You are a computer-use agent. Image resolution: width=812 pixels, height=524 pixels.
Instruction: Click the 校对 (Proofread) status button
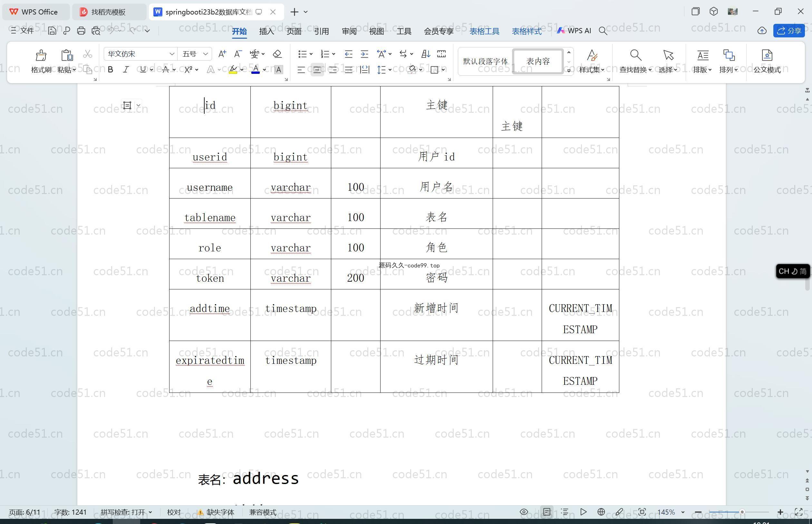(174, 512)
